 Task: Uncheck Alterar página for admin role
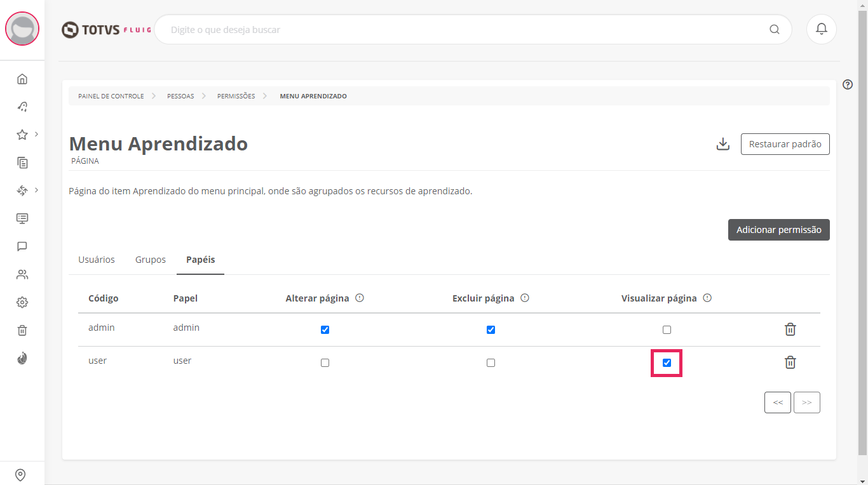(x=325, y=330)
